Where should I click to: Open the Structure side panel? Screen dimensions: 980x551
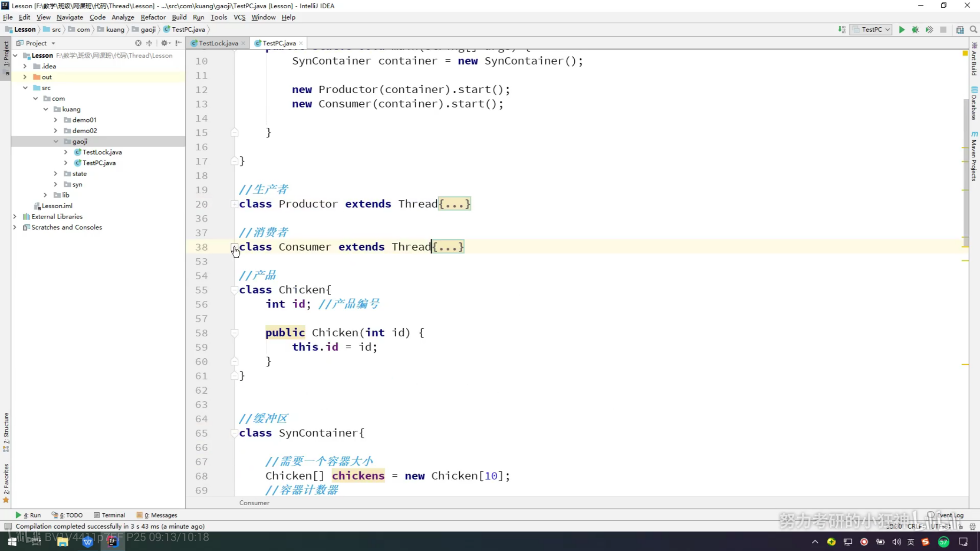coord(6,432)
